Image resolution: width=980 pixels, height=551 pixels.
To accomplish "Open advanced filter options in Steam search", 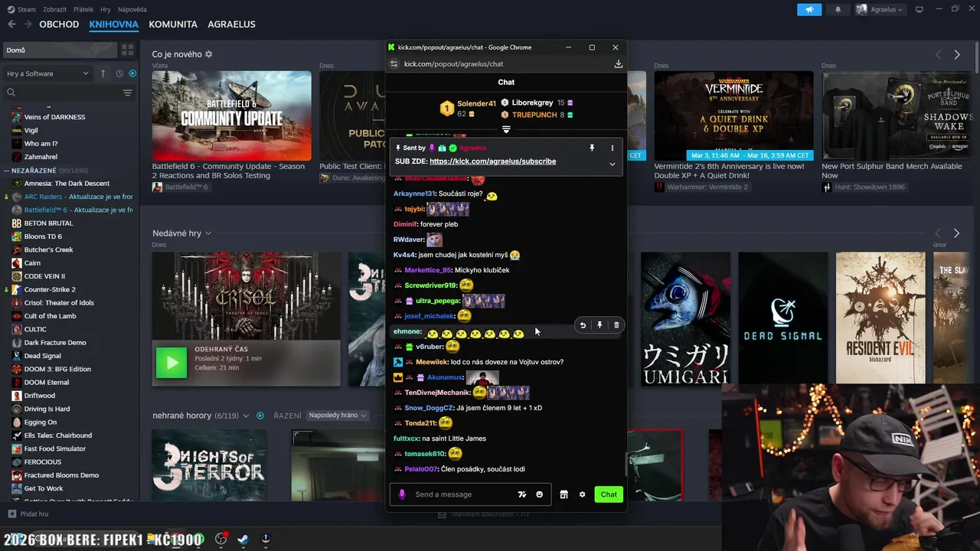I will point(127,93).
